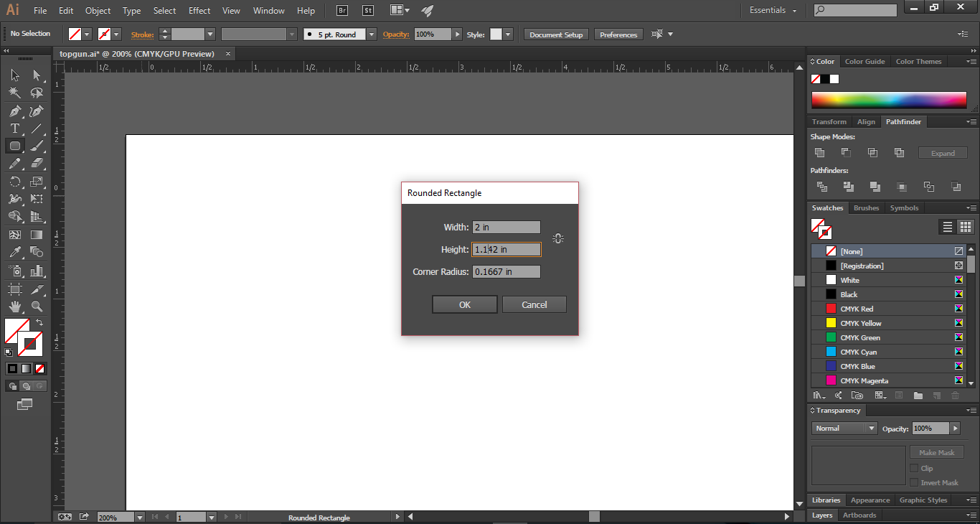Select the Rounded Rectangle tool in toolbox
The image size is (980, 524).
point(15,146)
